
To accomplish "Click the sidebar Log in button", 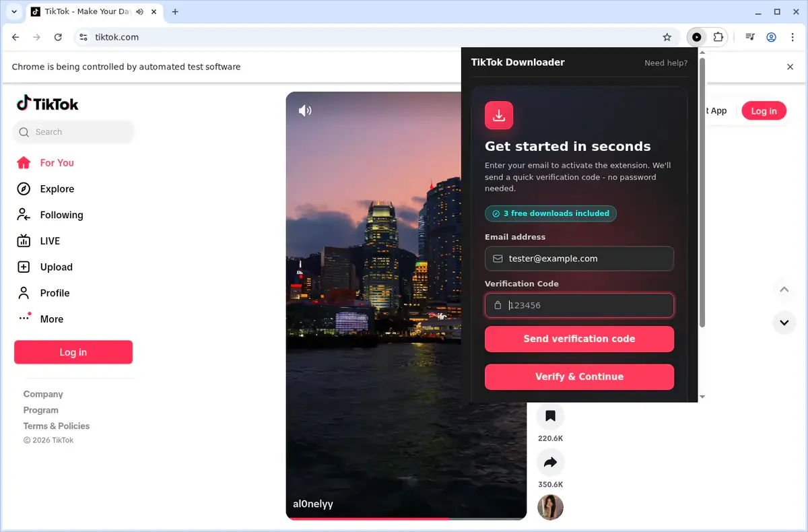I will point(73,352).
